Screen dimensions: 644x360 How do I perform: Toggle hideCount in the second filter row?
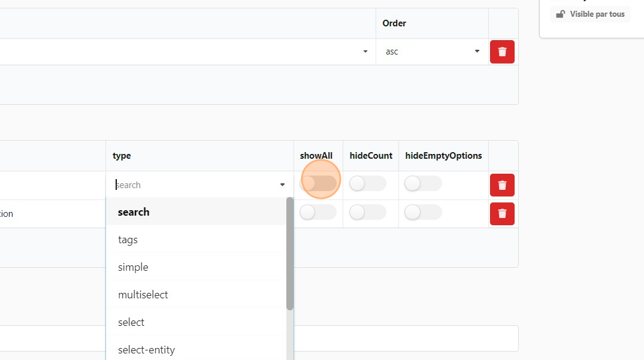[x=367, y=212]
